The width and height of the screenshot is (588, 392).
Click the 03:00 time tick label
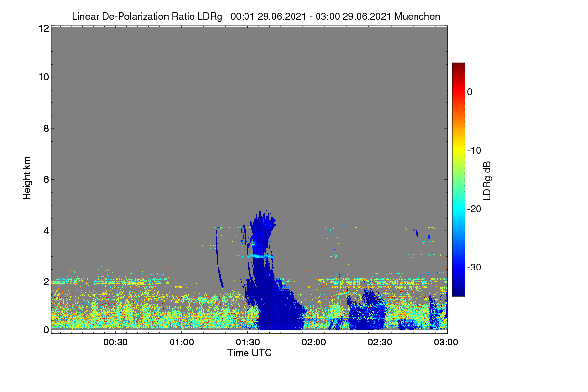446,342
